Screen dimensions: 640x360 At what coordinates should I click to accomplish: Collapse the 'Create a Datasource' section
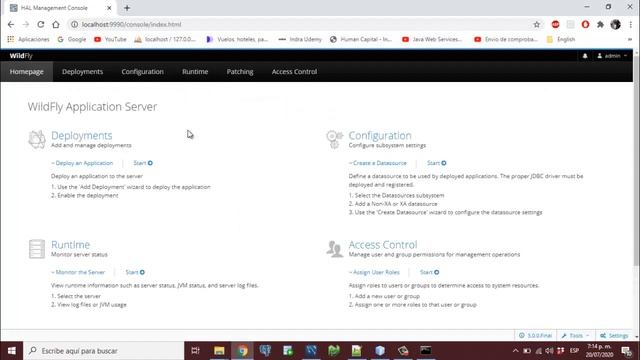point(378,163)
